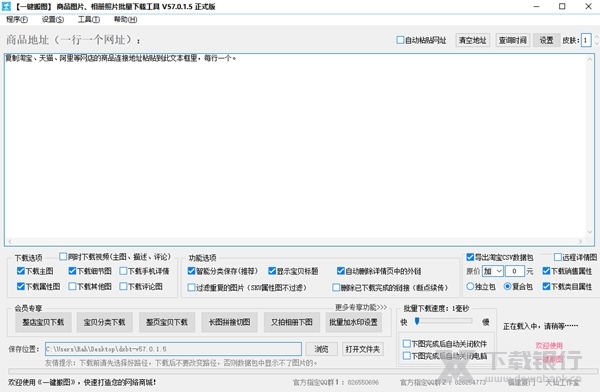Click the 宝贝分类下载 button

[x=104, y=322]
